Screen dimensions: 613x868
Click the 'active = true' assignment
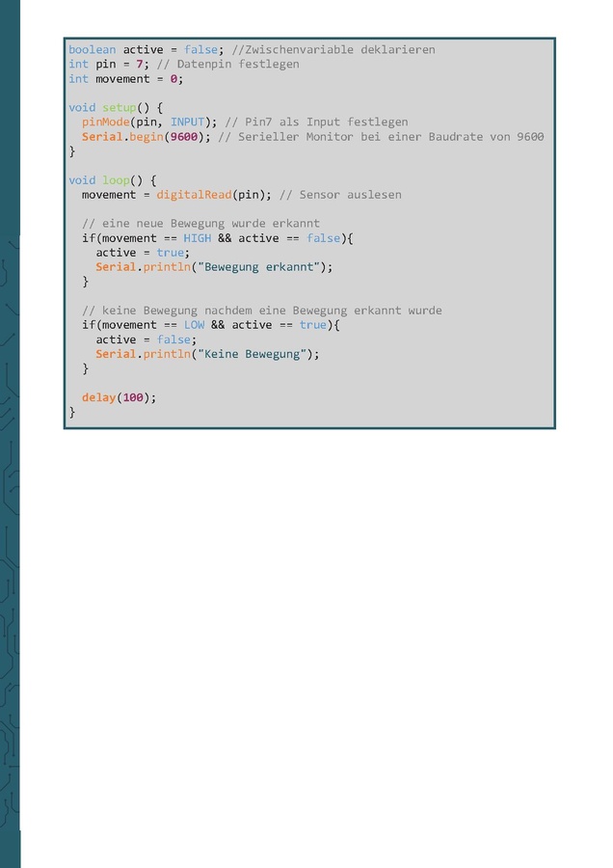[142, 253]
